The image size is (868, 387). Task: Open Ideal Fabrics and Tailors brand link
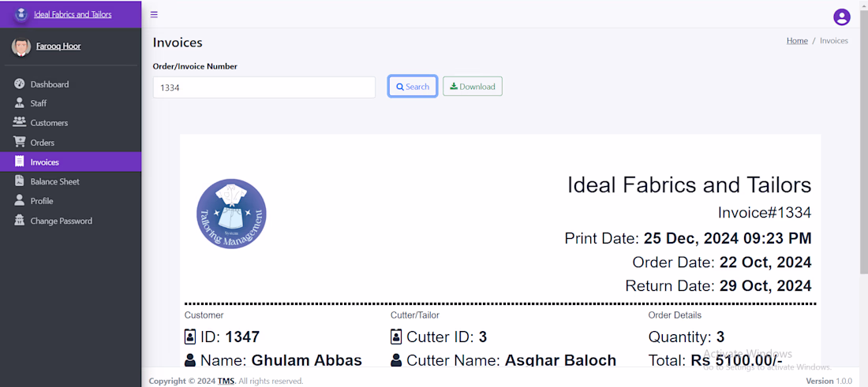point(73,14)
